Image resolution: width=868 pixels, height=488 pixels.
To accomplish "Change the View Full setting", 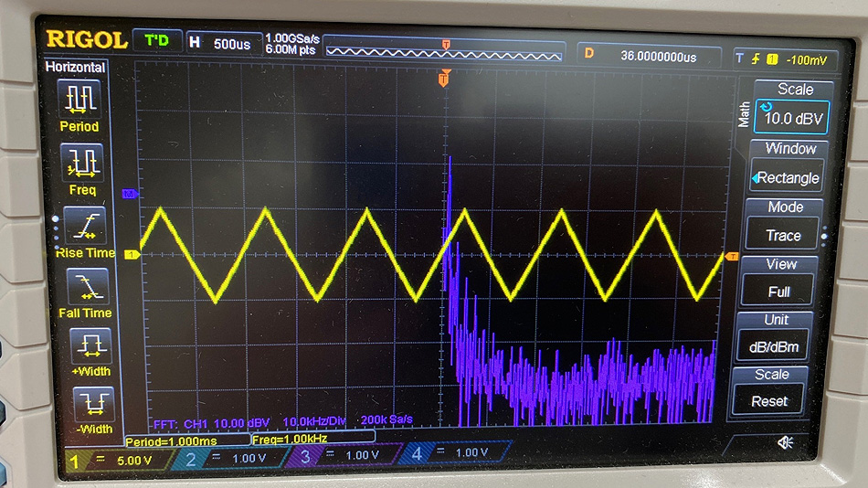I will pos(779,292).
